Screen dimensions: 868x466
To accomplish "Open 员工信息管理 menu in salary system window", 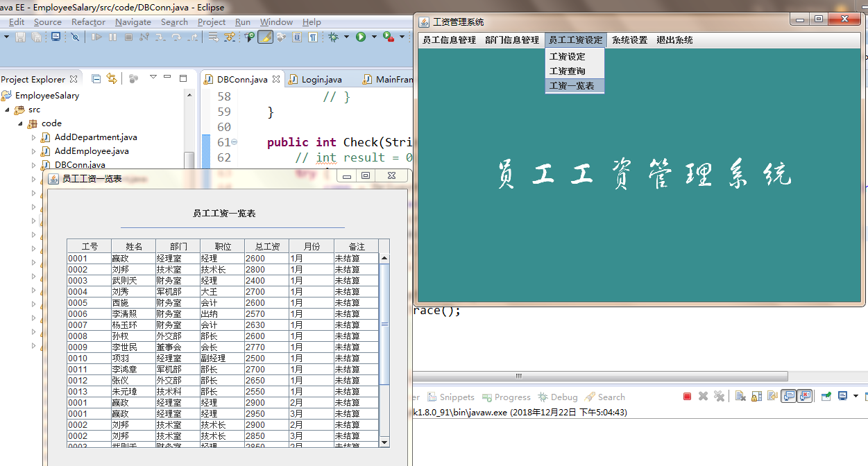I will click(x=450, y=40).
